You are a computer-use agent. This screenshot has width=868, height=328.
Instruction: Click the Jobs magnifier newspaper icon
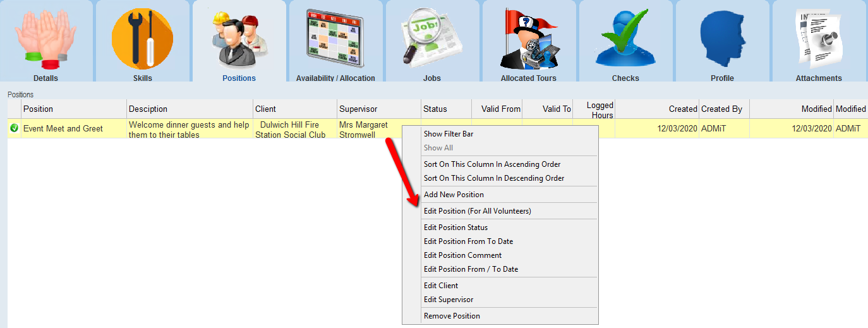pos(432,39)
